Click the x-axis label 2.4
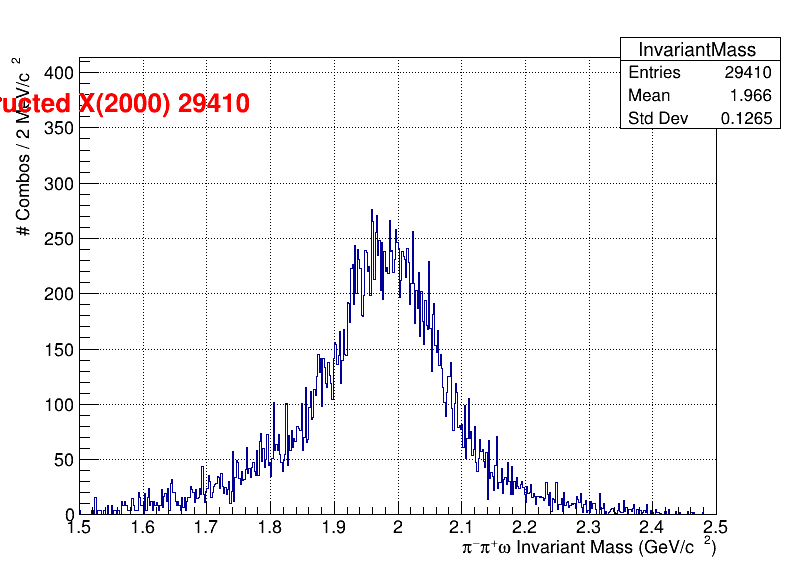This screenshot has width=796, height=572. click(652, 527)
